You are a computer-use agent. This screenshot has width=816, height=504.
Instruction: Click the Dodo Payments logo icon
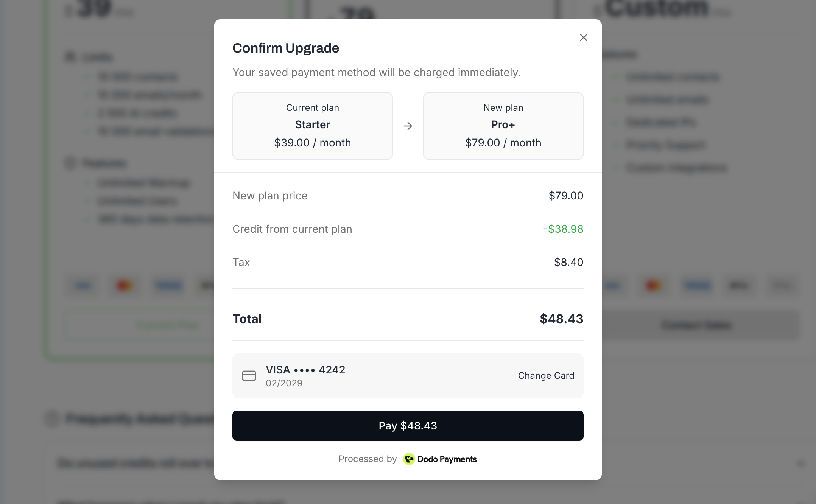click(x=410, y=459)
